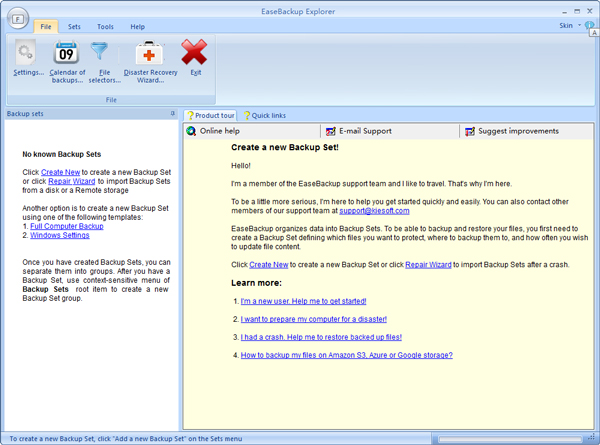Open Settings from the File ribbon
Screen dimensions: 600x445
[29, 59]
